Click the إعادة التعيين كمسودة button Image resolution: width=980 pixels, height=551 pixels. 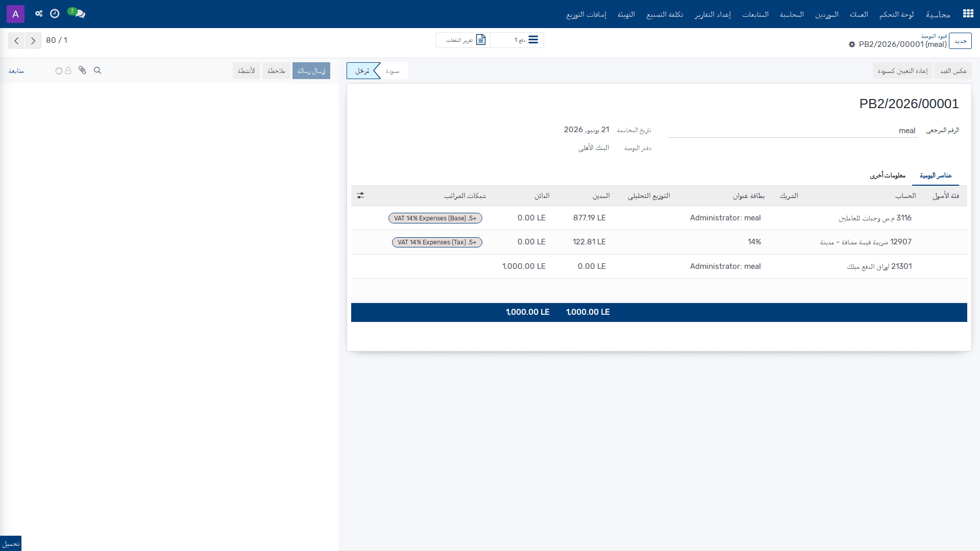(902, 71)
